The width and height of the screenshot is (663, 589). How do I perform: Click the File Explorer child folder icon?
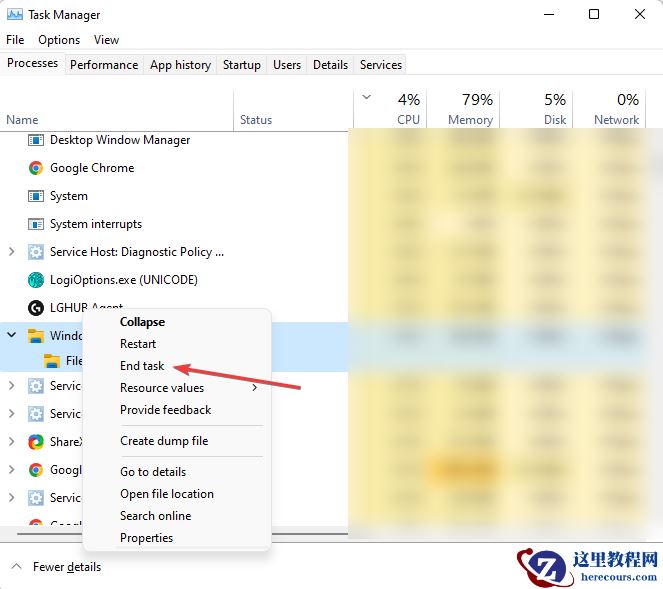(x=52, y=361)
